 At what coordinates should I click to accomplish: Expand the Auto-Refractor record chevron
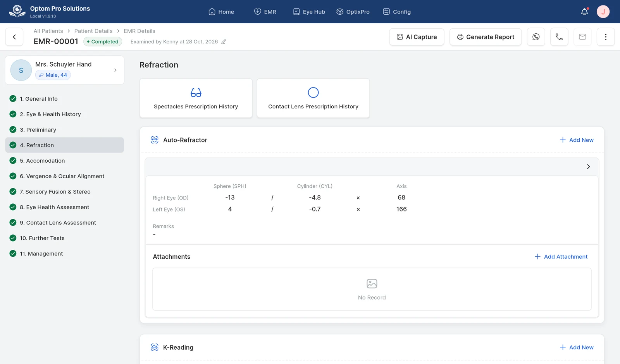(x=588, y=167)
